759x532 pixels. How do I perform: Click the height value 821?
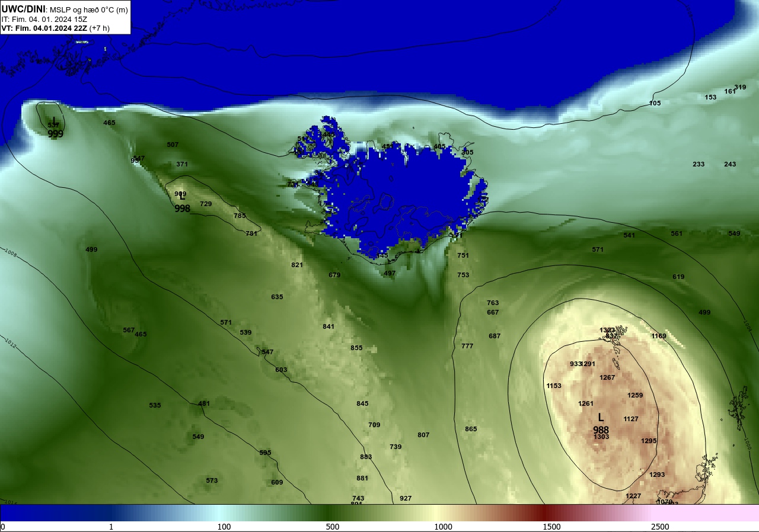point(297,265)
